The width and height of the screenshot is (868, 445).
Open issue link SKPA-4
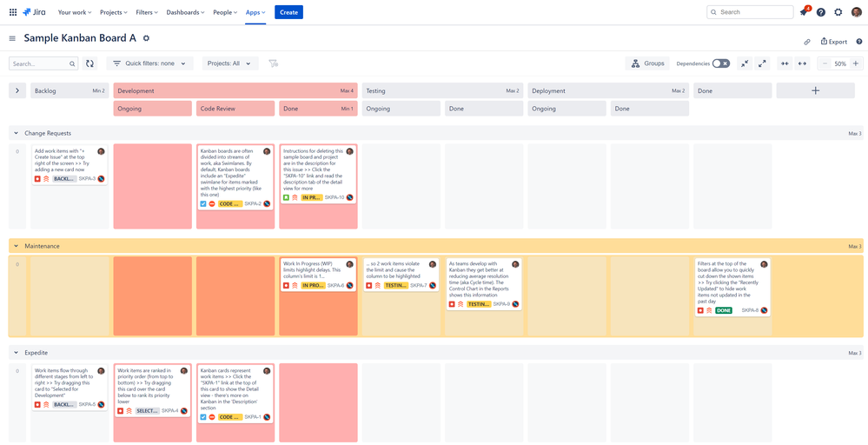point(170,411)
